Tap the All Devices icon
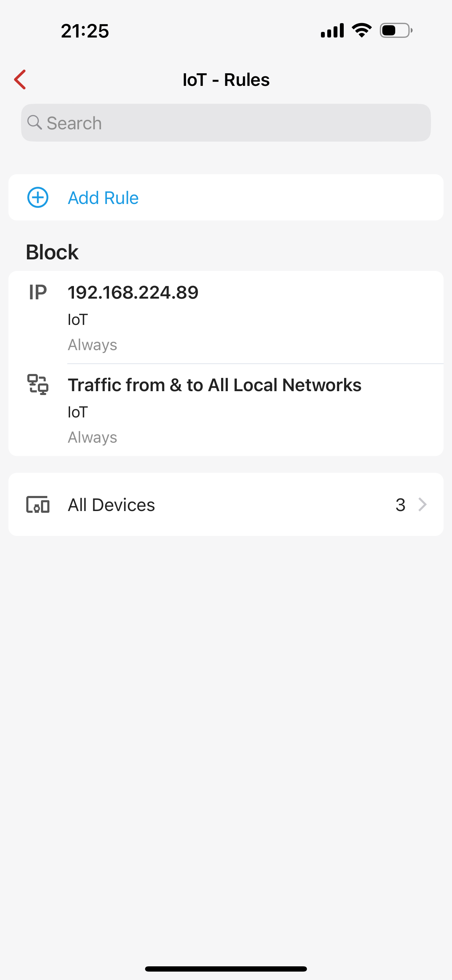The image size is (452, 980). [x=38, y=504]
